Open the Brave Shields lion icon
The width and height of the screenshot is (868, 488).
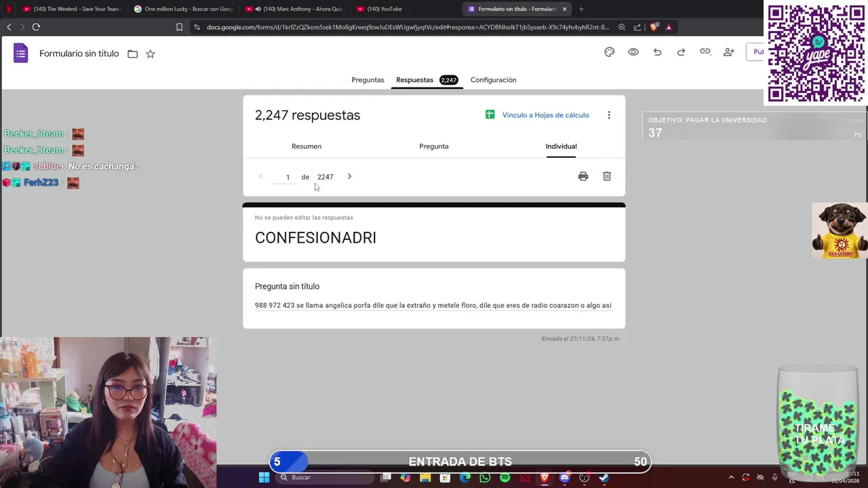point(654,27)
